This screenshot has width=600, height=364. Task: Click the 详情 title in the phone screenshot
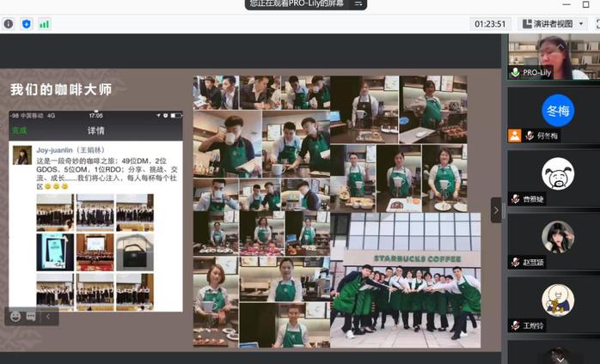pos(96,130)
